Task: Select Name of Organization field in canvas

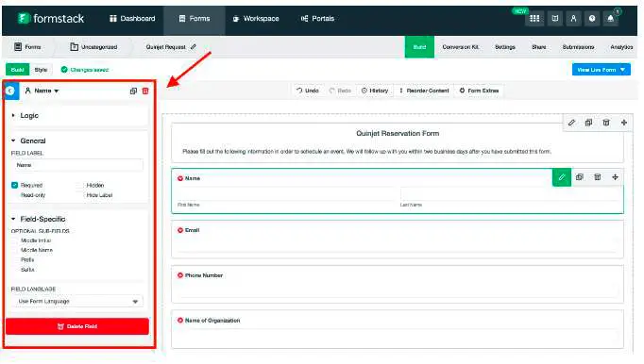Action: pyautogui.click(x=398, y=329)
